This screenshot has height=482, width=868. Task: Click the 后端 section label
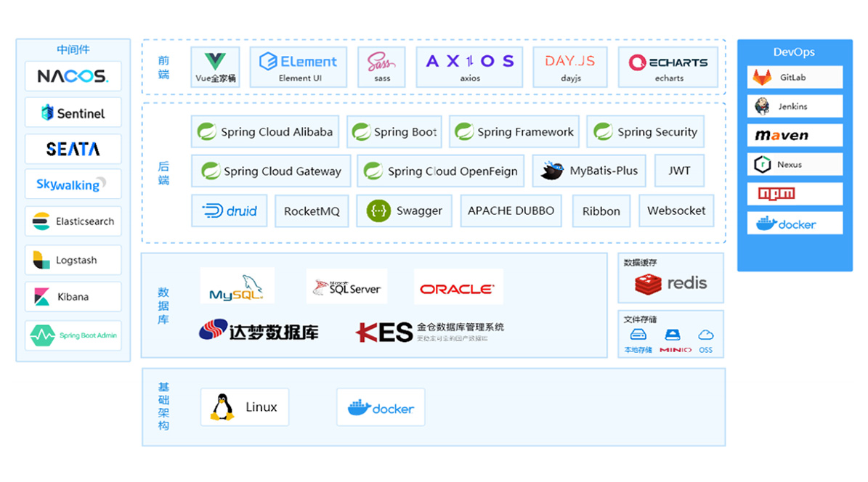pos(164,173)
